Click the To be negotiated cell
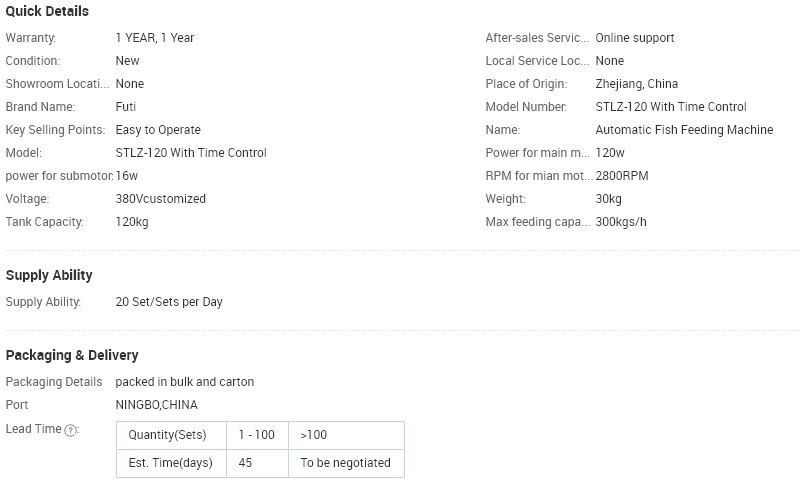Viewport: 801px width, 488px height. click(x=346, y=463)
